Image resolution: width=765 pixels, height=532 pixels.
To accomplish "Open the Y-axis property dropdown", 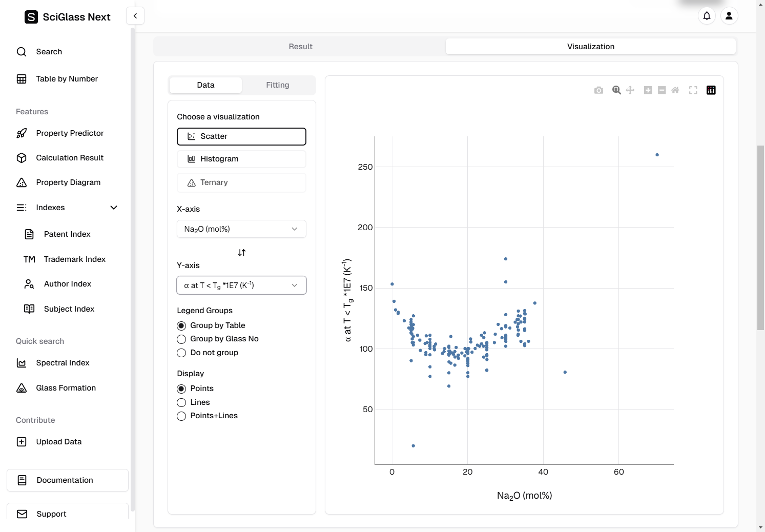I will 241,285.
